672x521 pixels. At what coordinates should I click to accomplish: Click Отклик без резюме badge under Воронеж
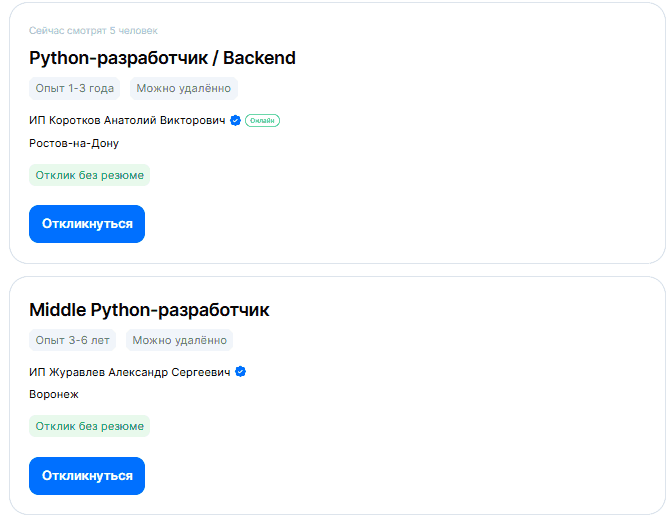(89, 426)
